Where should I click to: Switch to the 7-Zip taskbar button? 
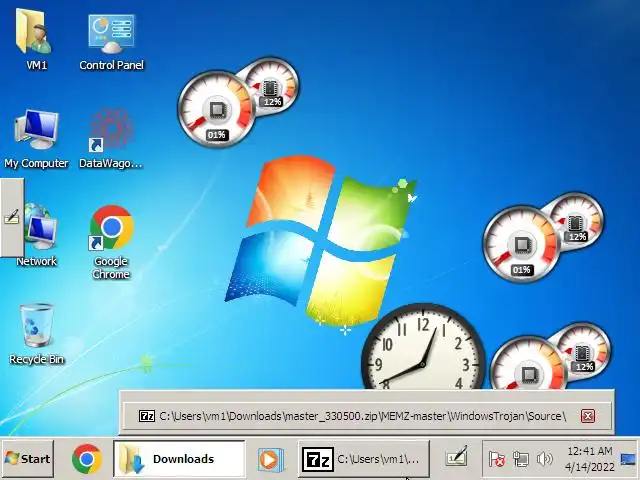click(364, 459)
